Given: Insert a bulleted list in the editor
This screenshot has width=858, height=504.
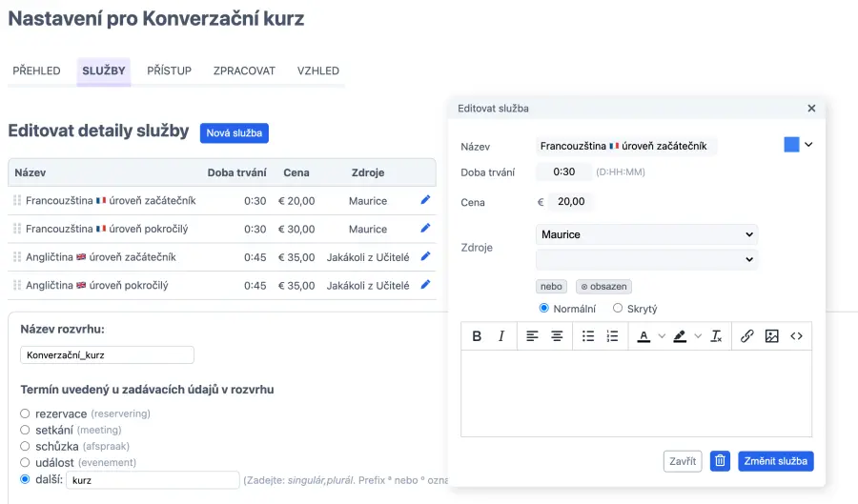Looking at the screenshot, I should pyautogui.click(x=588, y=336).
